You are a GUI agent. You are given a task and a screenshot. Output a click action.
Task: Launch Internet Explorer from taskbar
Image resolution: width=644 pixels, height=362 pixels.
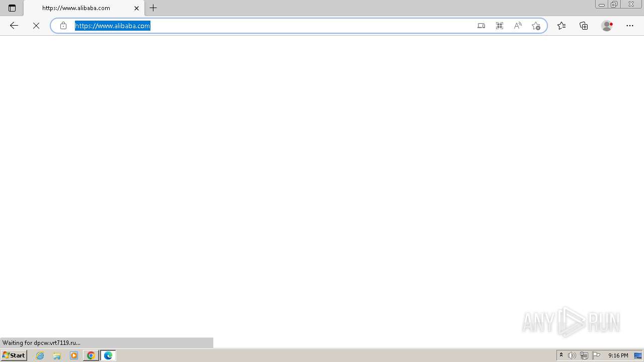[x=40, y=355]
